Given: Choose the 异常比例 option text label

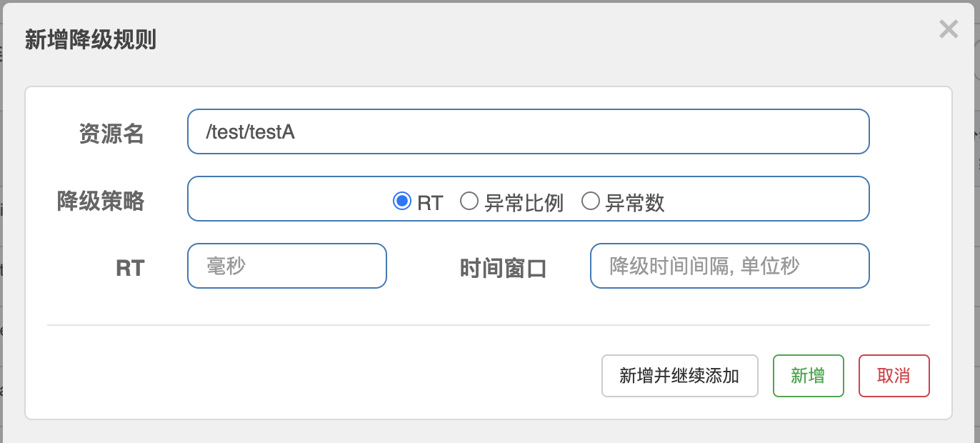Looking at the screenshot, I should [524, 203].
